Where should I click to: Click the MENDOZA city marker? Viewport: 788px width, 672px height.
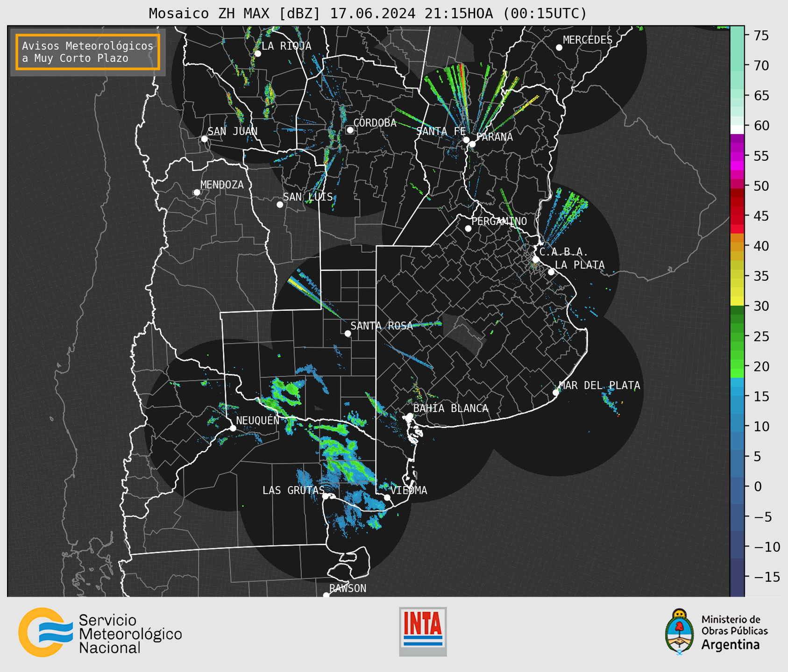197,193
